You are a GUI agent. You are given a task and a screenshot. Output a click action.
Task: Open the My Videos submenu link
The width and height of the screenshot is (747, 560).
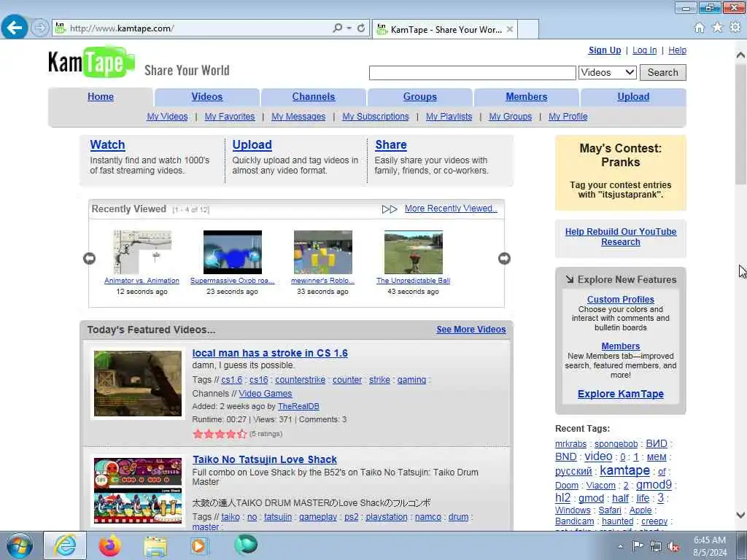(167, 117)
